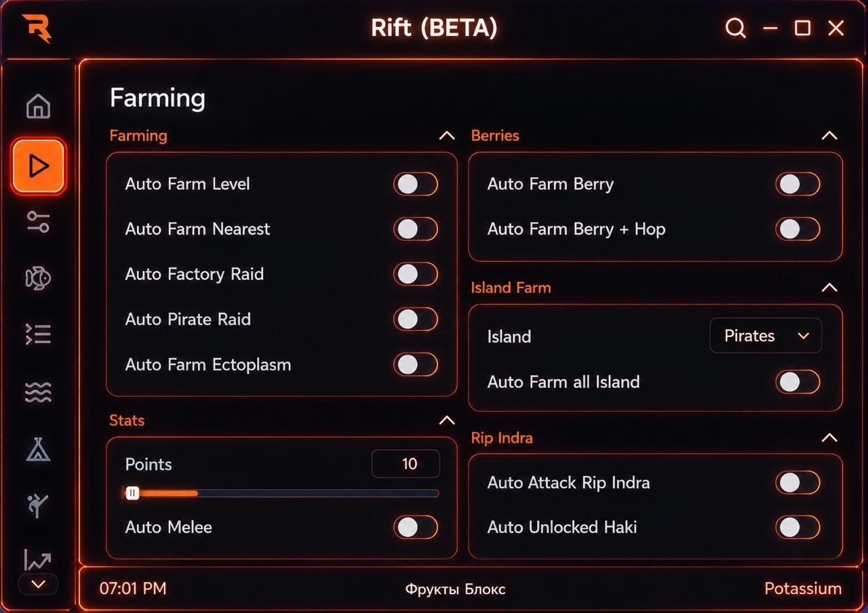The image size is (868, 613).
Task: Click the Points slider track
Action: (282, 494)
